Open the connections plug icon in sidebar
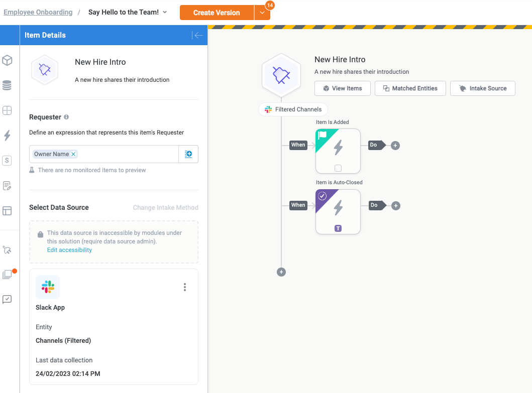The width and height of the screenshot is (532, 393). [x=7, y=249]
